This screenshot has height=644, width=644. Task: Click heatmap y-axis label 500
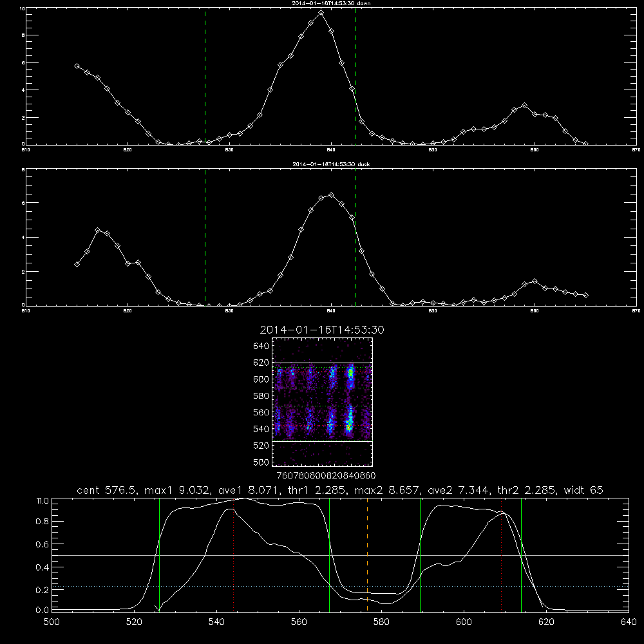coord(261,462)
